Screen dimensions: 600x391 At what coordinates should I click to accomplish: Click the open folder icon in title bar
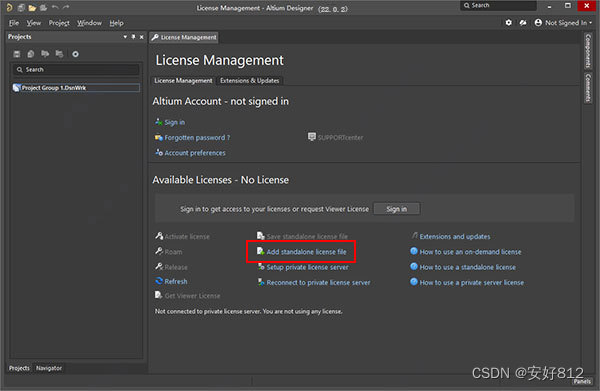point(33,8)
